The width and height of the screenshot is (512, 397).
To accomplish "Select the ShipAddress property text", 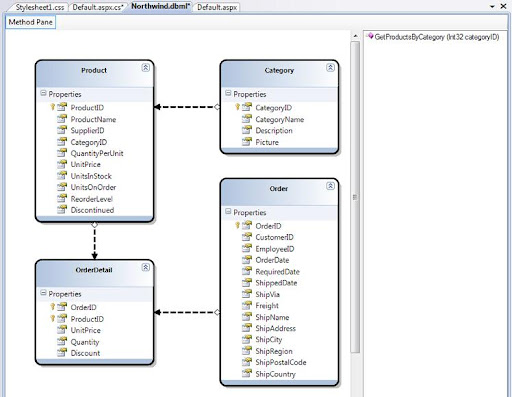I will 275,328.
